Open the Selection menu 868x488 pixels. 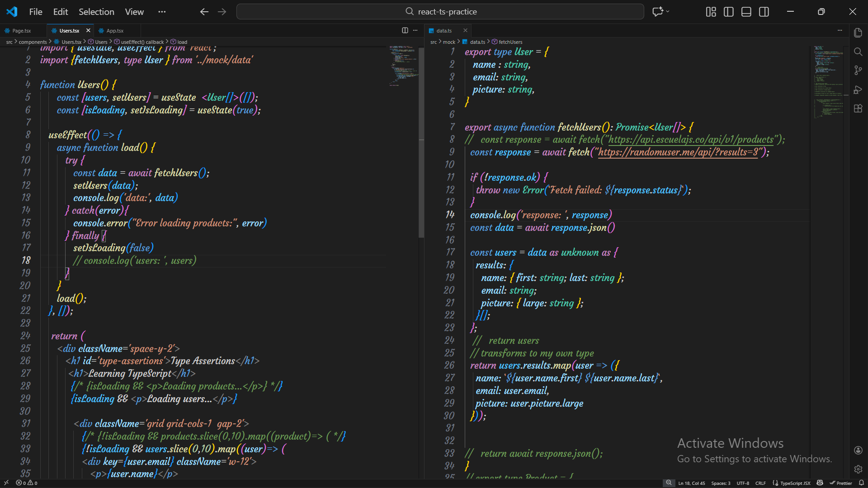[x=96, y=12]
